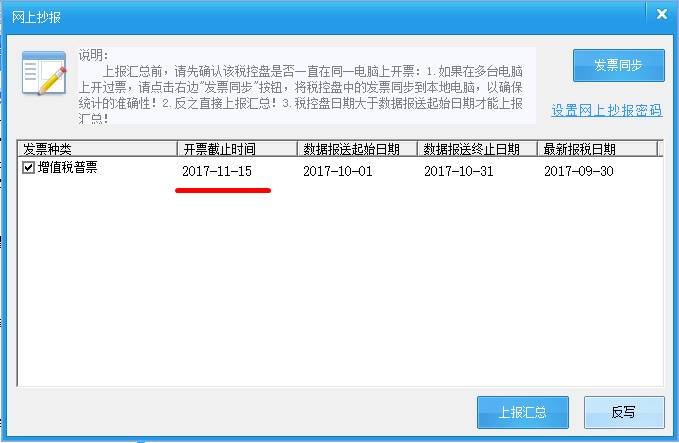Click the 数据报送终止日期 column header
The width and height of the screenshot is (679, 443).
477,149
